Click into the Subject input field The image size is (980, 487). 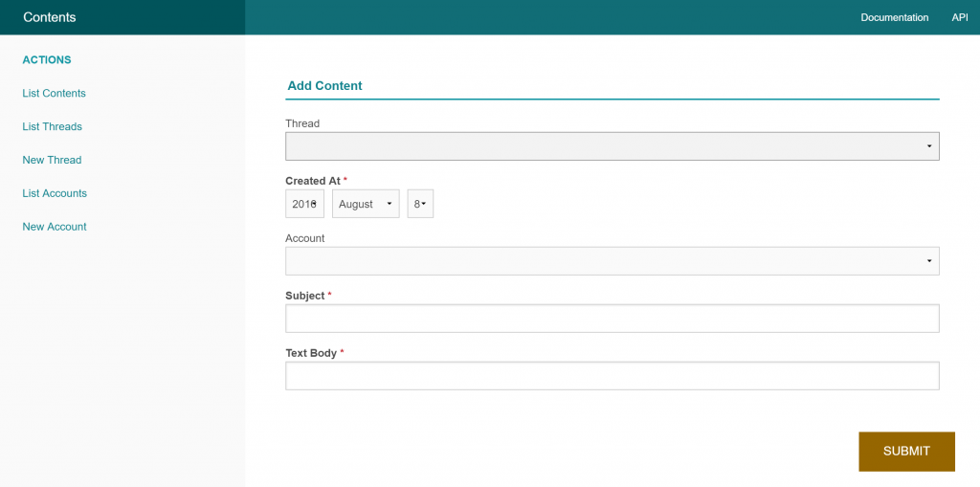click(x=612, y=319)
